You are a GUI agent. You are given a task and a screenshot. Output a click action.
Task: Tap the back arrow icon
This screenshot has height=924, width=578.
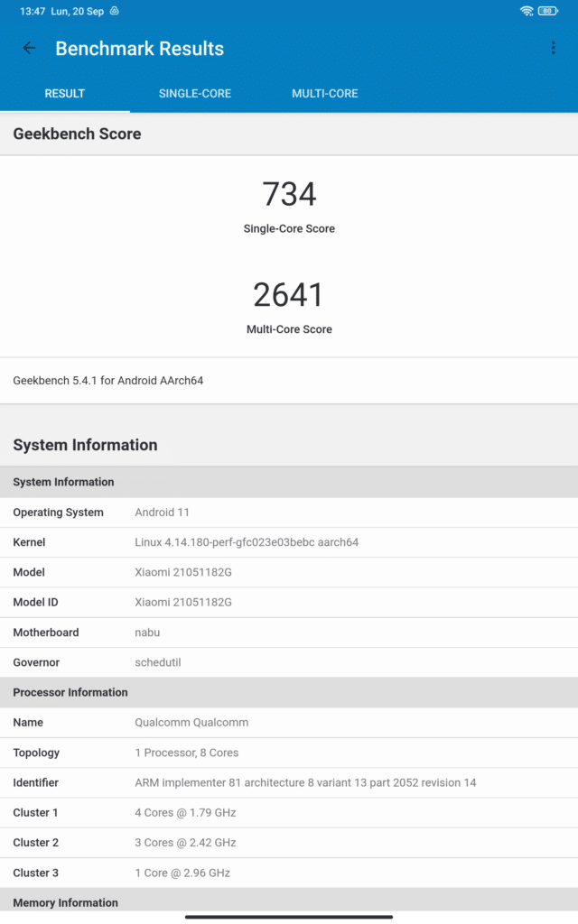click(x=29, y=49)
